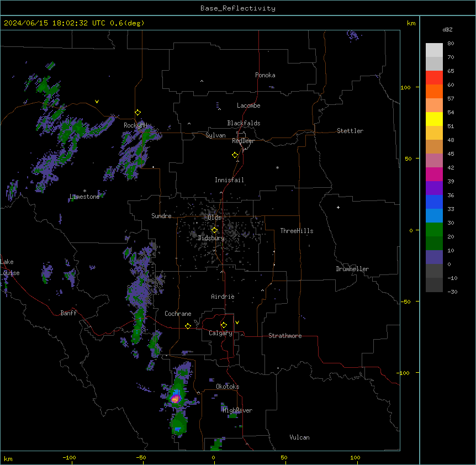Image resolution: width=476 pixels, height=465 pixels.
Task: Select the yellow diamond marker below Cochrane
Action: [x=188, y=326]
